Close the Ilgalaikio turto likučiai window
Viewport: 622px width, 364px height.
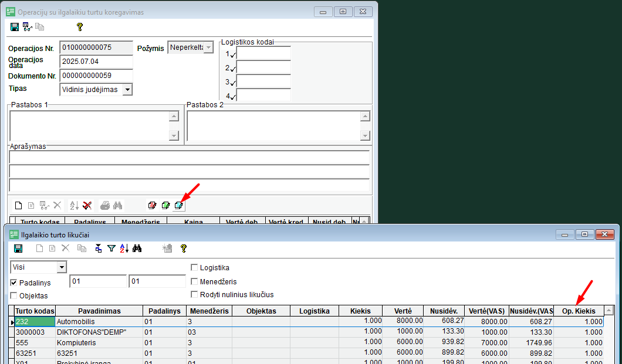pyautogui.click(x=604, y=234)
